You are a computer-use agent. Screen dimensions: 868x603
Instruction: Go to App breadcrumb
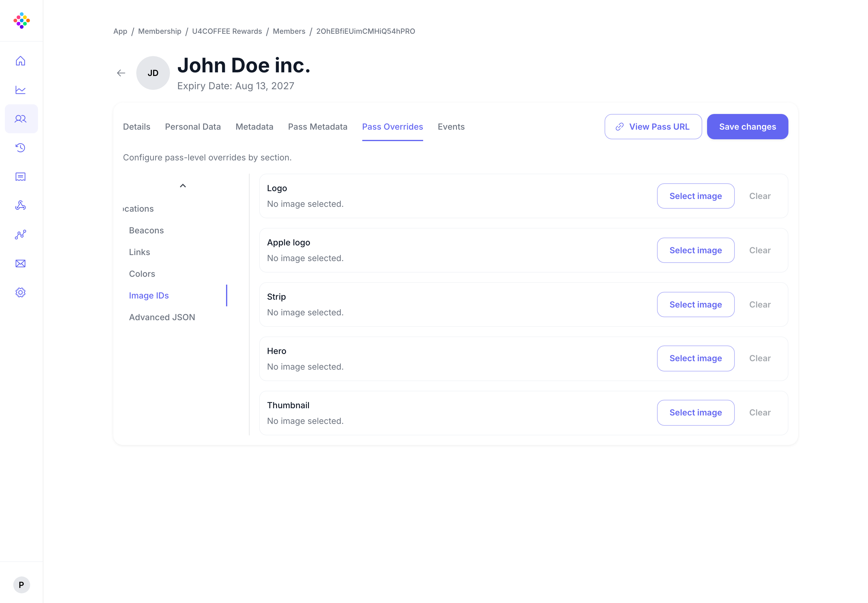(120, 31)
